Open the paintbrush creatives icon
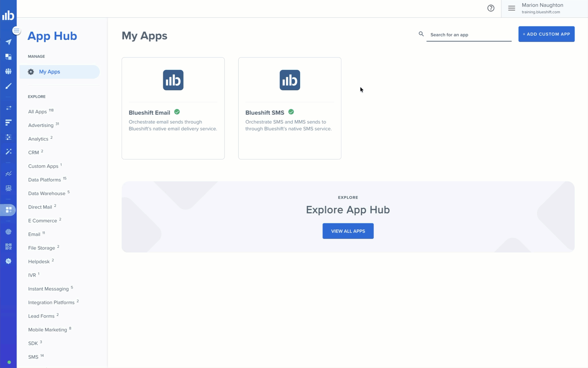The width and height of the screenshot is (588, 368). click(x=9, y=86)
